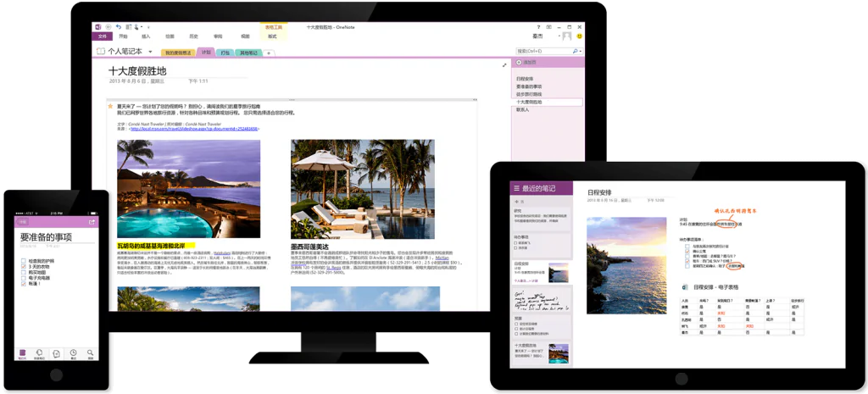Tap the clock recents icon on phone

point(73,353)
